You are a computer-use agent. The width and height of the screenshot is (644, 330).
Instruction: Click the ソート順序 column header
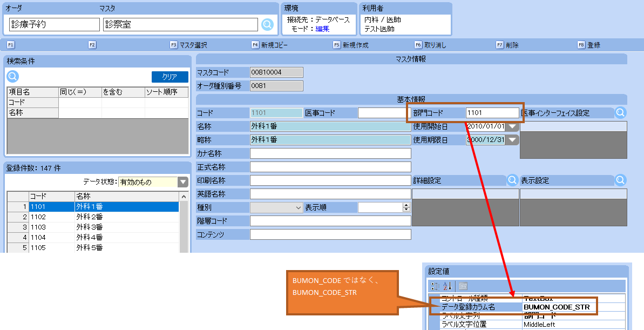167,92
